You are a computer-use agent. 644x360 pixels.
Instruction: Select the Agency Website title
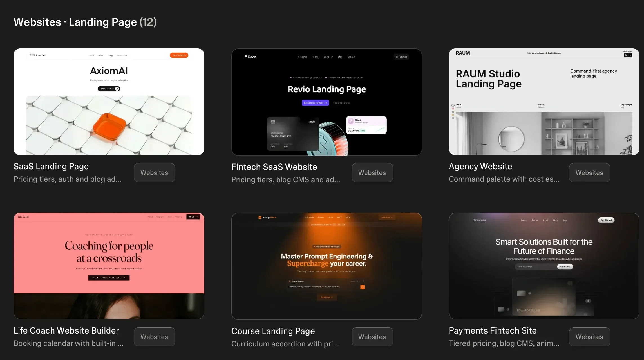click(x=480, y=166)
